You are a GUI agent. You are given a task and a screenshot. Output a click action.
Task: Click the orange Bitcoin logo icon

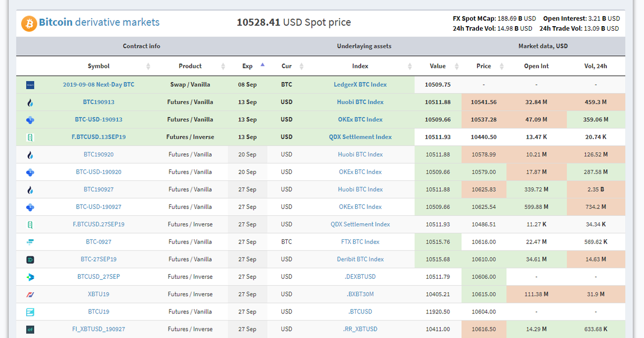(x=29, y=23)
